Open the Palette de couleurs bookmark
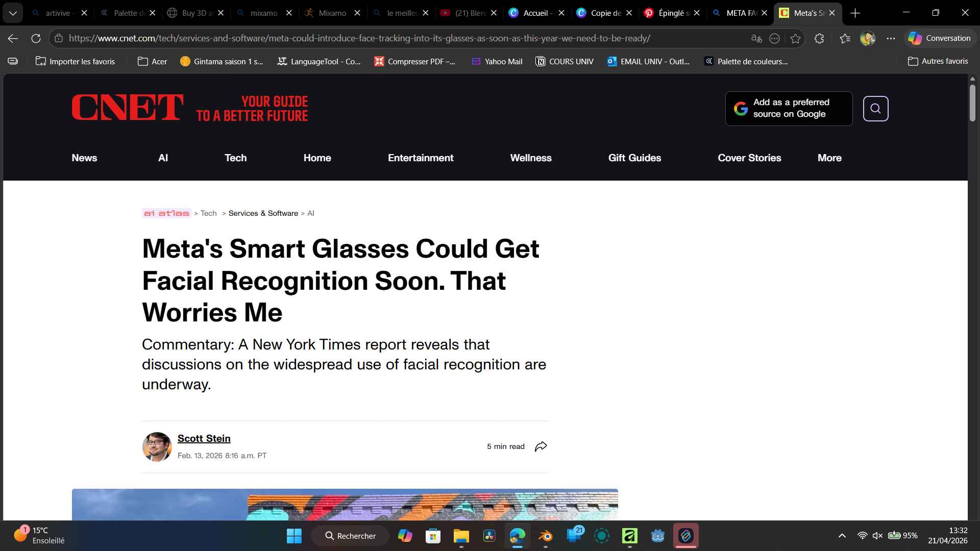This screenshot has width=980, height=551. (746, 61)
